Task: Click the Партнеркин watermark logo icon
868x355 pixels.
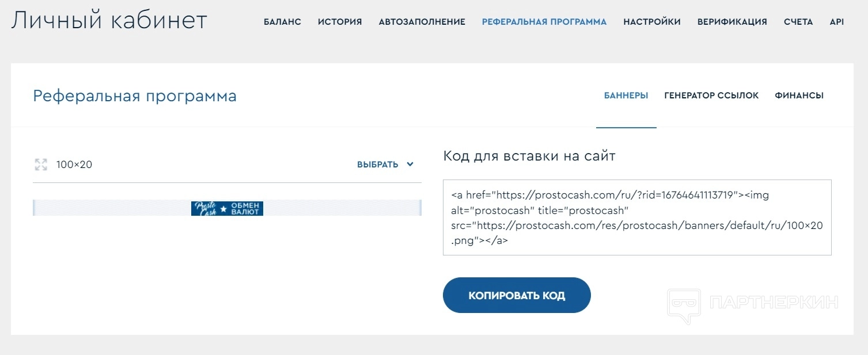Action: [683, 305]
